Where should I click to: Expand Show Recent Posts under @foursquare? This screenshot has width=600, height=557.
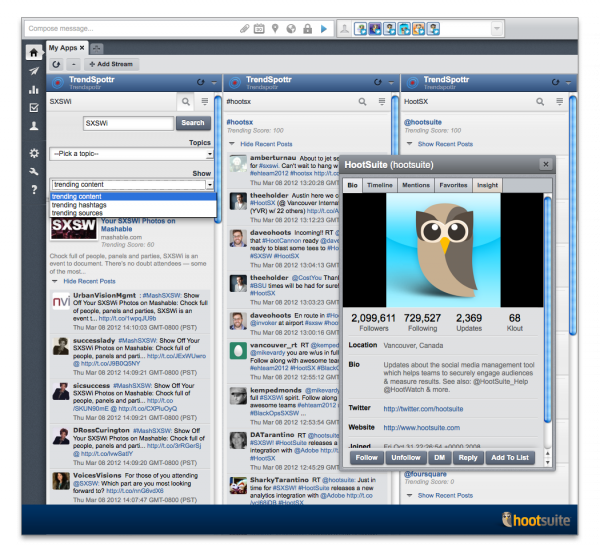click(x=445, y=495)
